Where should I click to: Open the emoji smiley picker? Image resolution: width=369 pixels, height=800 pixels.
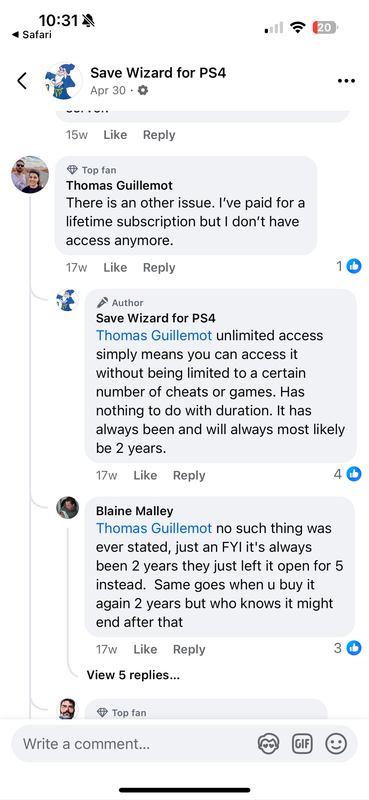(336, 743)
